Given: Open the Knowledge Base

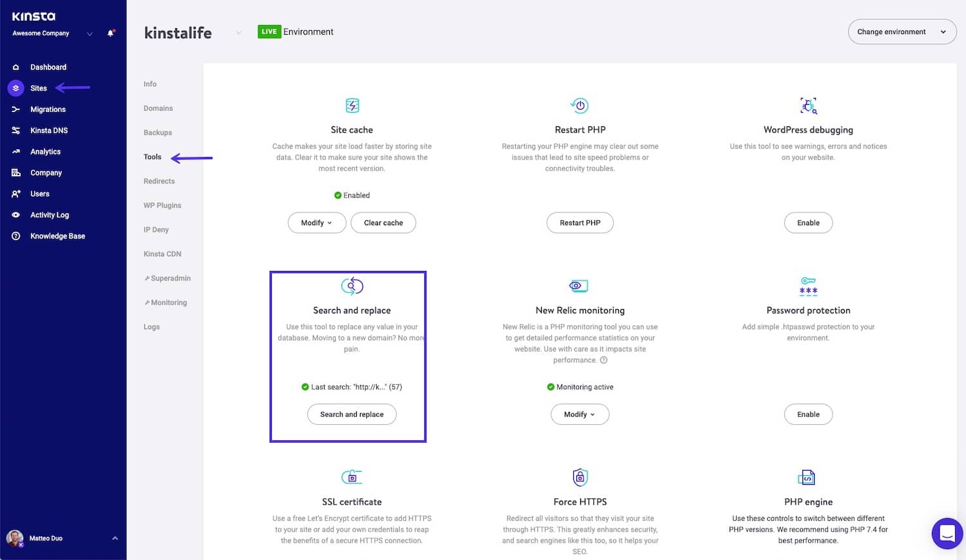Looking at the screenshot, I should click(57, 236).
